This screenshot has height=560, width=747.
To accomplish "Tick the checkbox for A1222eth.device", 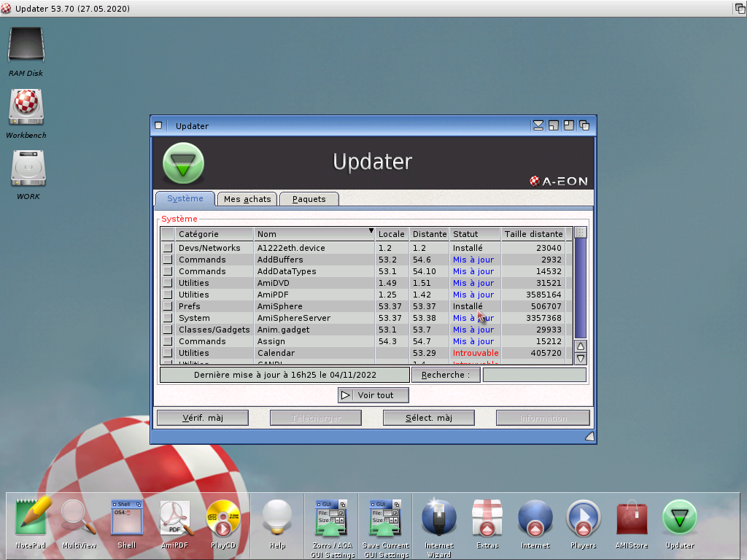I will pyautogui.click(x=168, y=248).
